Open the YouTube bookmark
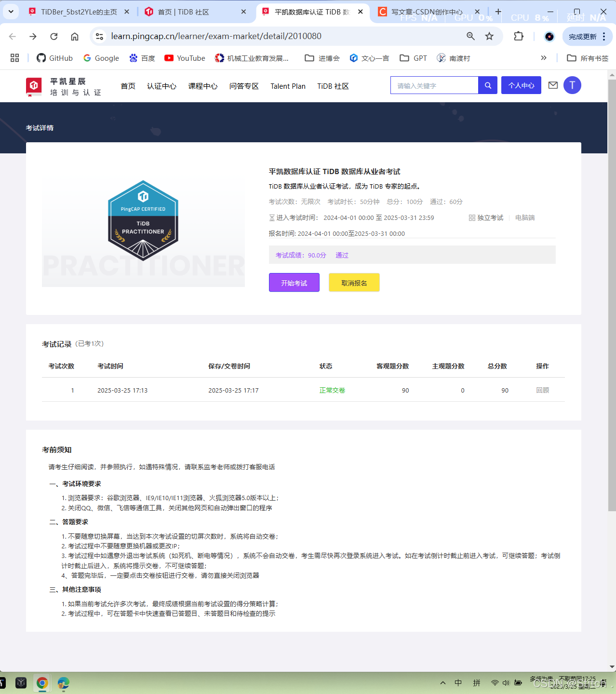Image resolution: width=616 pixels, height=694 pixels. pos(185,58)
